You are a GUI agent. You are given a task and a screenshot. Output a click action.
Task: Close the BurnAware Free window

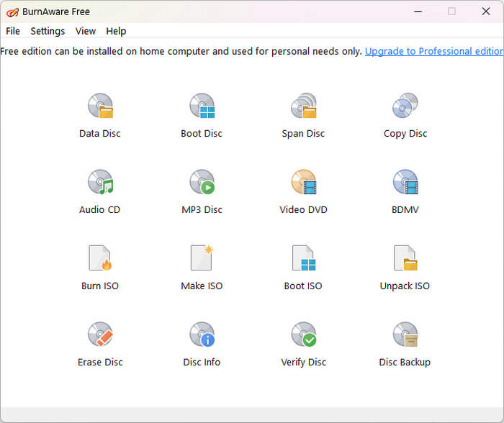(486, 12)
